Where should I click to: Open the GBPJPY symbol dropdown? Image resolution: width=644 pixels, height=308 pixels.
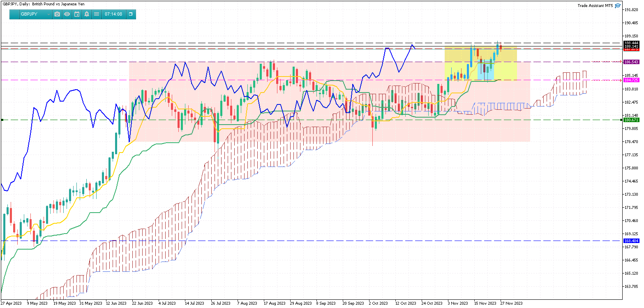click(35, 14)
